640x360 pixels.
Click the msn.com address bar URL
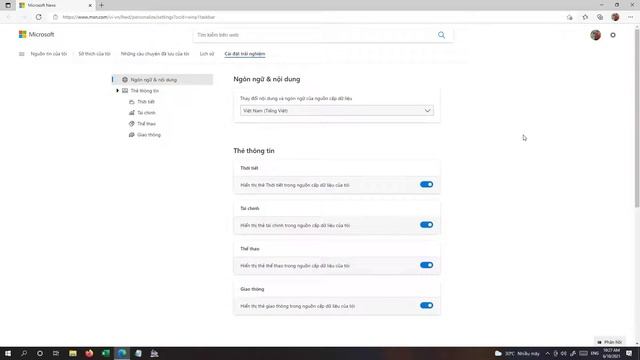point(139,17)
